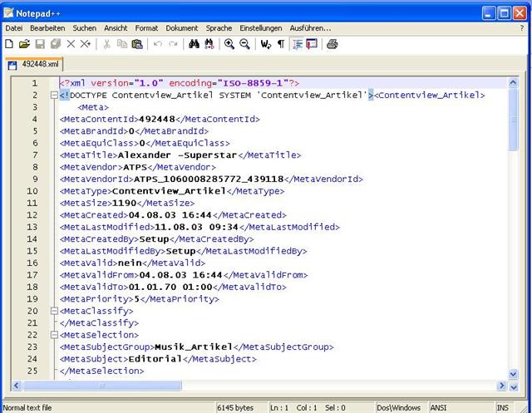The image size is (532, 413).
Task: Open the Sprache menu
Action: tap(219, 28)
